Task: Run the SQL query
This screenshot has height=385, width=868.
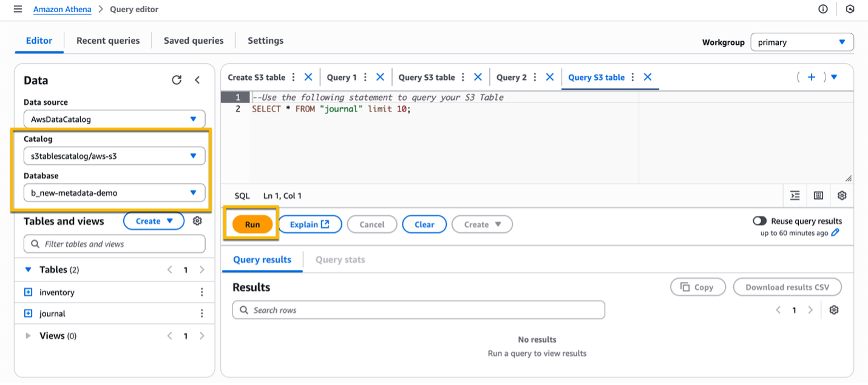Action: (251, 224)
